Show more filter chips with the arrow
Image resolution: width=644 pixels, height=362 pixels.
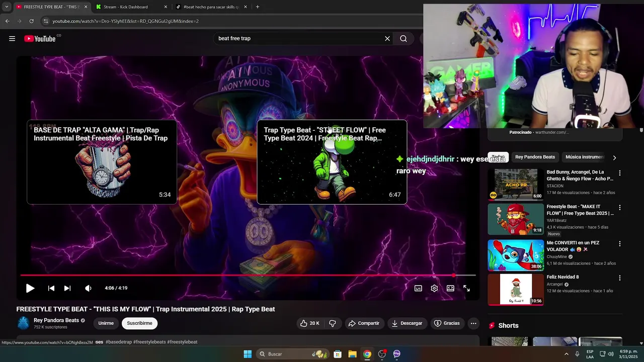click(x=614, y=157)
